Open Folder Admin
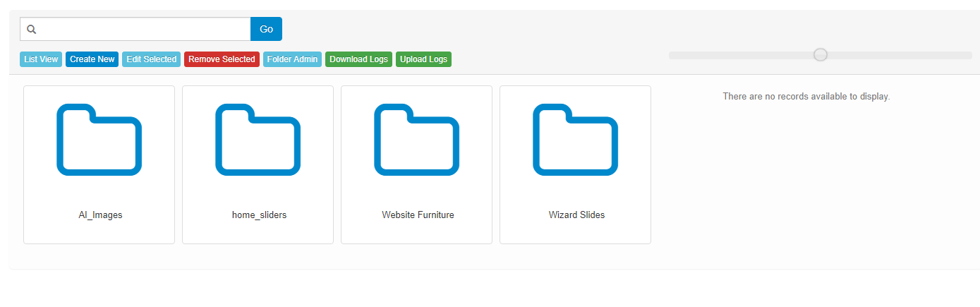The height and width of the screenshot is (307, 980). tap(292, 59)
